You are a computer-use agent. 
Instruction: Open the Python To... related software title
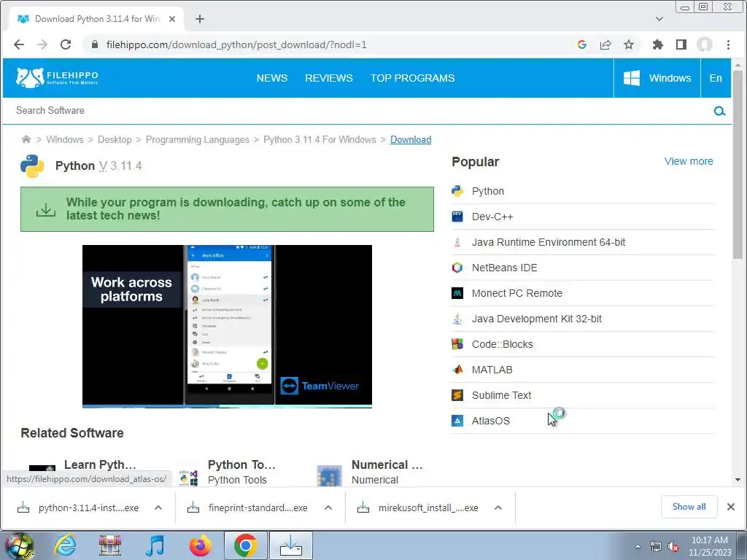241,464
